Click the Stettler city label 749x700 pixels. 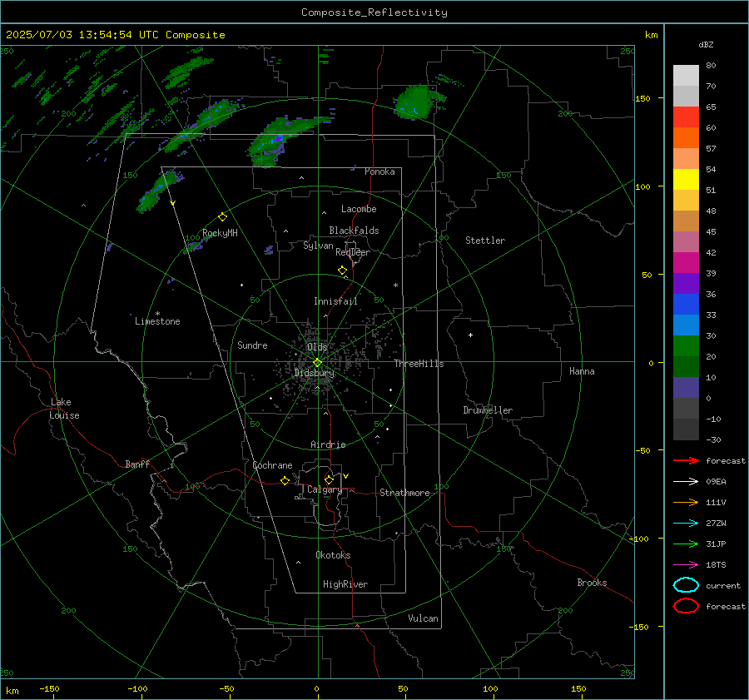tap(485, 241)
